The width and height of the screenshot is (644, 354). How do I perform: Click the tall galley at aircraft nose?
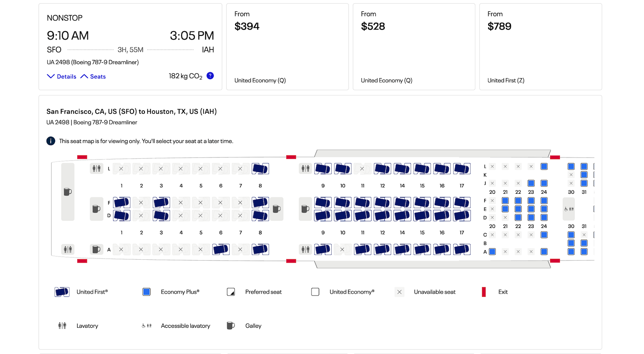tap(68, 192)
